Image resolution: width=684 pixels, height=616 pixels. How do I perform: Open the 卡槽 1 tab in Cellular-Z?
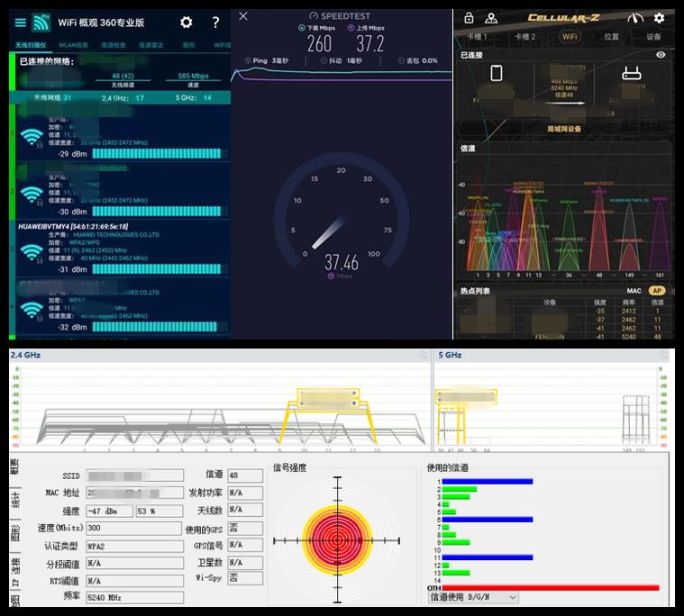[477, 37]
